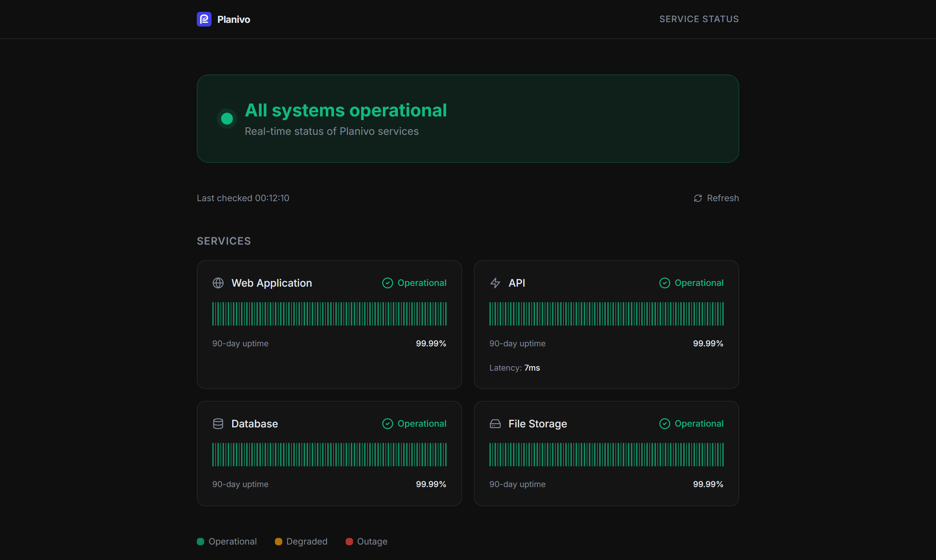
Task: Click the green status dot in banner
Action: point(227,119)
